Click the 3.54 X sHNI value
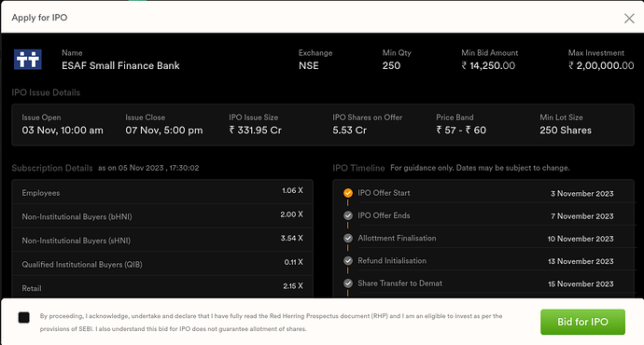 pyautogui.click(x=291, y=238)
